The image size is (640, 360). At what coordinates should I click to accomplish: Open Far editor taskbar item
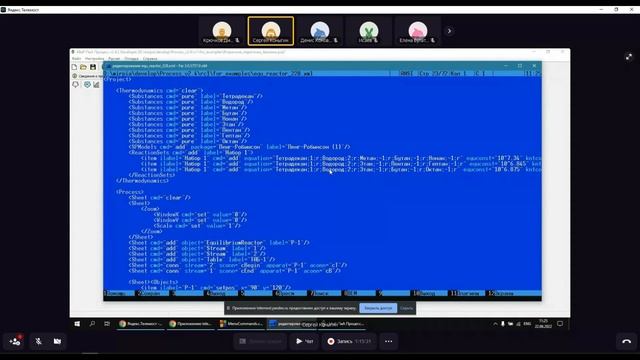click(x=291, y=324)
